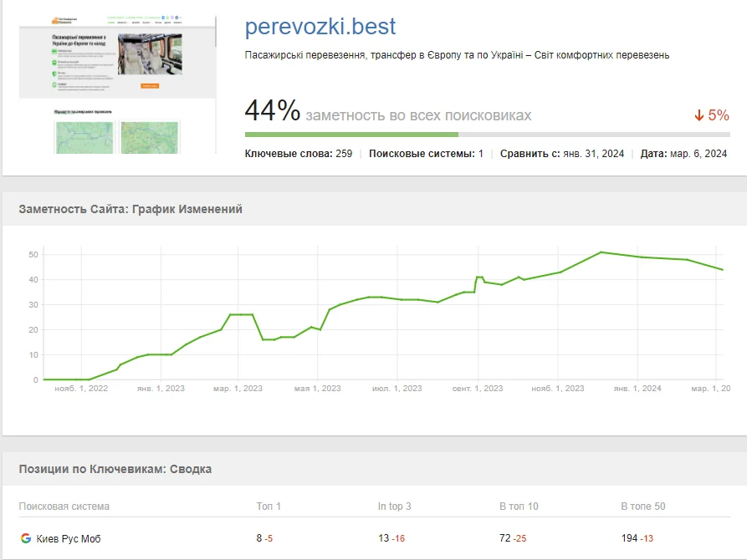The height and width of the screenshot is (560, 747).
Task: Click the "В топ 10" column header
Action: coord(519,507)
